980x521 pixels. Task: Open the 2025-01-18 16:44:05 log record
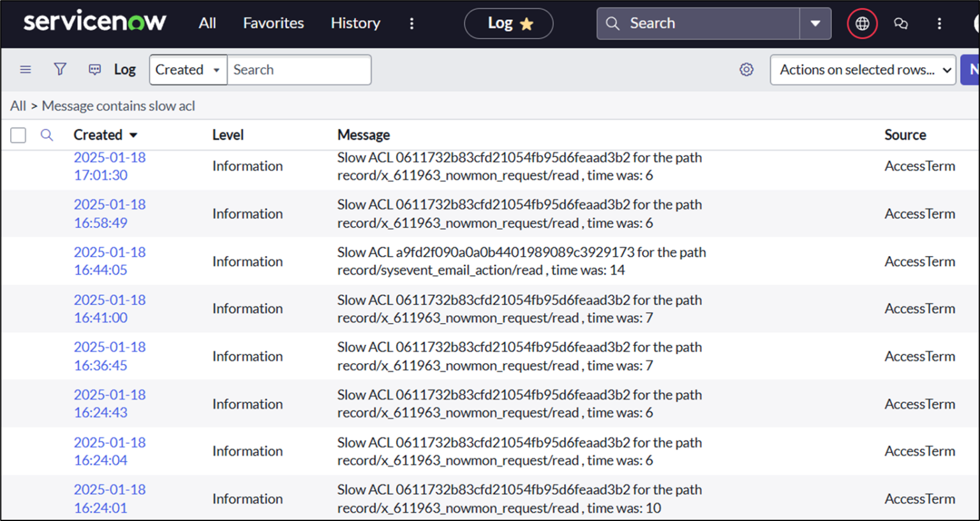click(110, 261)
